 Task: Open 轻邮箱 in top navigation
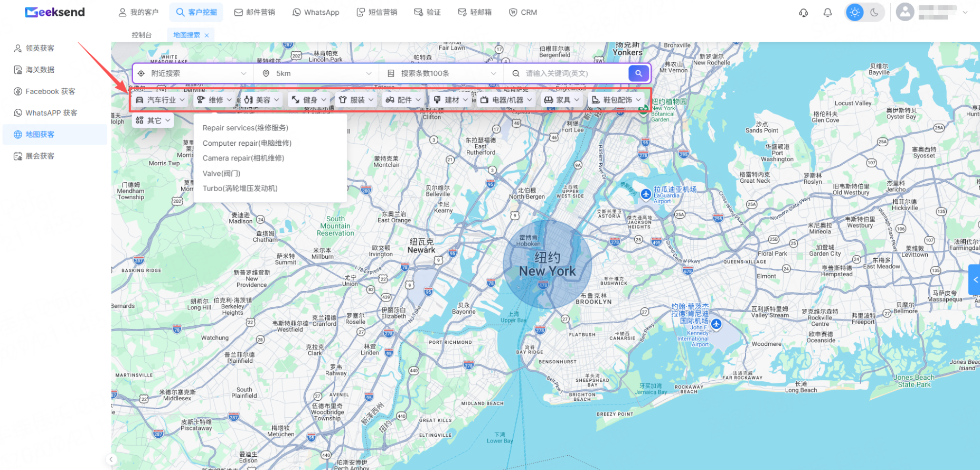pyautogui.click(x=475, y=12)
